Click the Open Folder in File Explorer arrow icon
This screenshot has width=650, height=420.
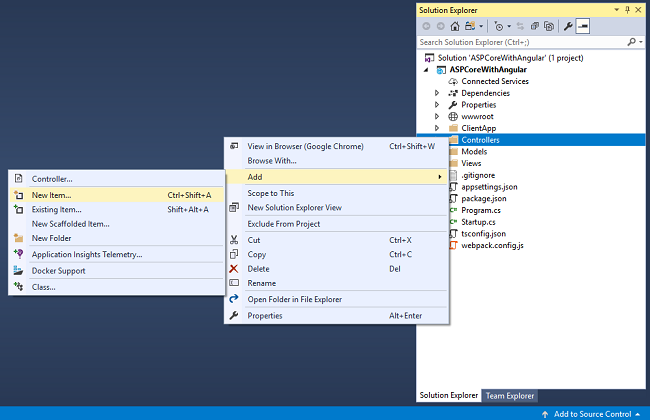[234, 299]
